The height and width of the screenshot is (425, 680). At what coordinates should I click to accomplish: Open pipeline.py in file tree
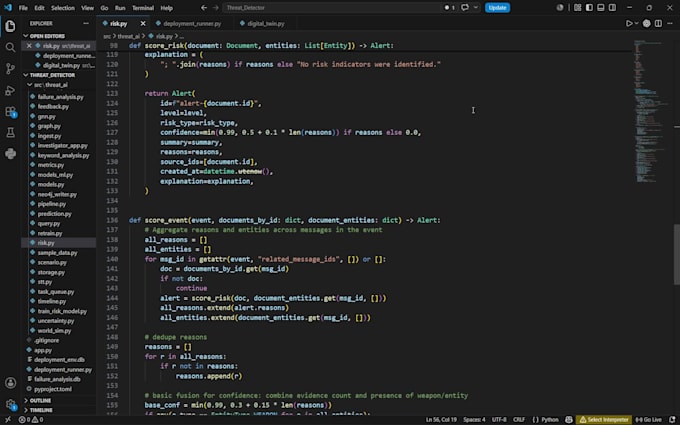pos(52,204)
